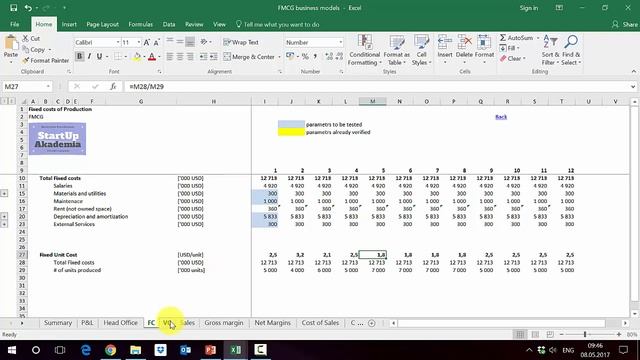Click the Name Box showing M27
Screen dimensions: 640x360
coord(27,87)
